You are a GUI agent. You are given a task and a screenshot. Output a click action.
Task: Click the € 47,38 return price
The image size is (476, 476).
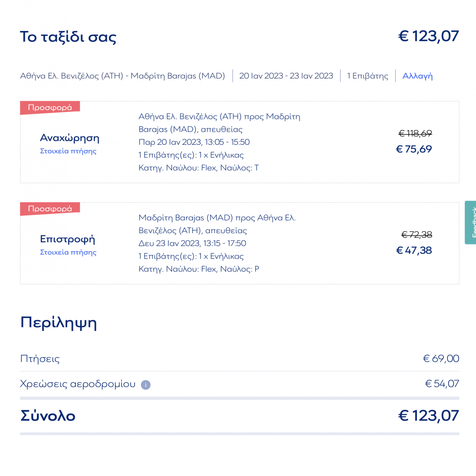[x=414, y=250]
